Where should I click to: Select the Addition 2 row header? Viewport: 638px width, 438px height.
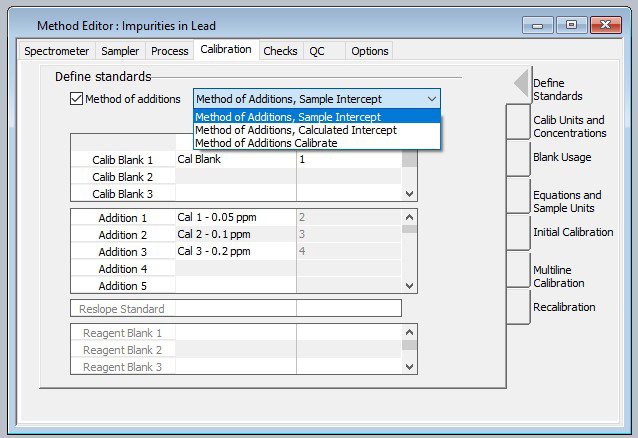(x=123, y=235)
